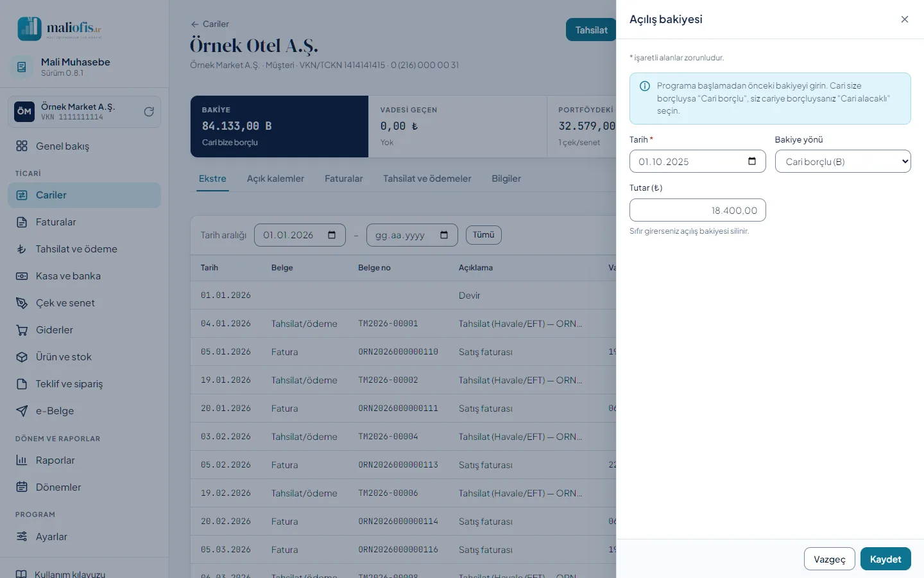
Task: Click the Teklif ve sipariş file icon
Action: pos(22,384)
